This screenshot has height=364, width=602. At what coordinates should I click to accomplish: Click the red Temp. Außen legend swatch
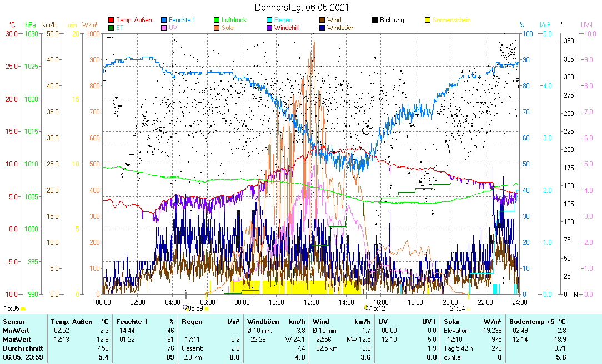click(111, 20)
